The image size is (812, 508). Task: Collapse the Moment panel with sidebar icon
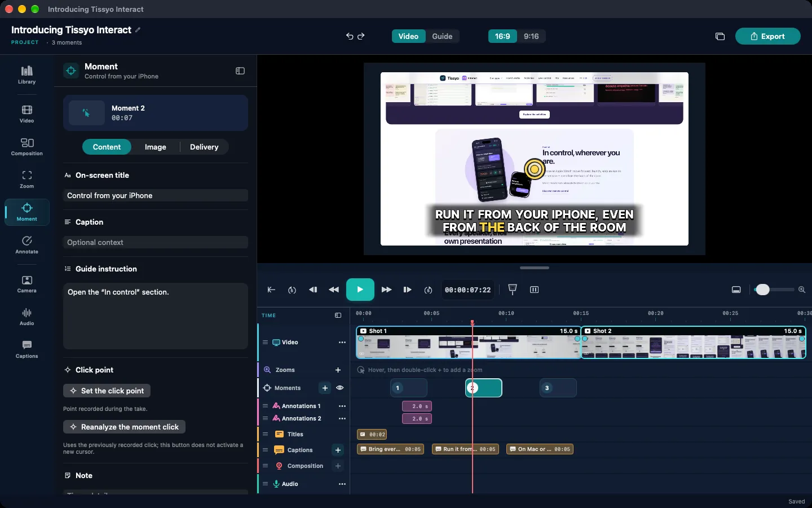click(x=240, y=71)
